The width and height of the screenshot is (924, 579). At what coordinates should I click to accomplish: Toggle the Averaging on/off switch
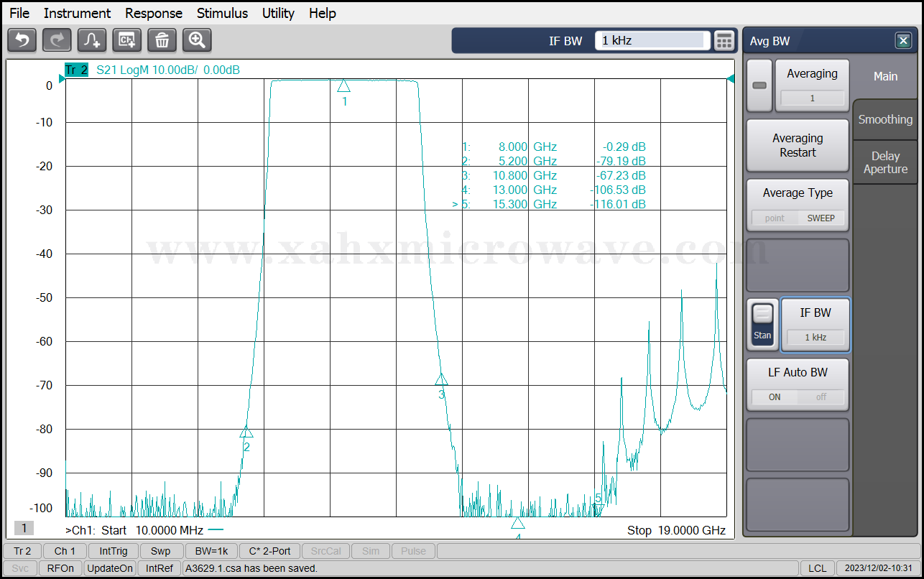click(759, 85)
